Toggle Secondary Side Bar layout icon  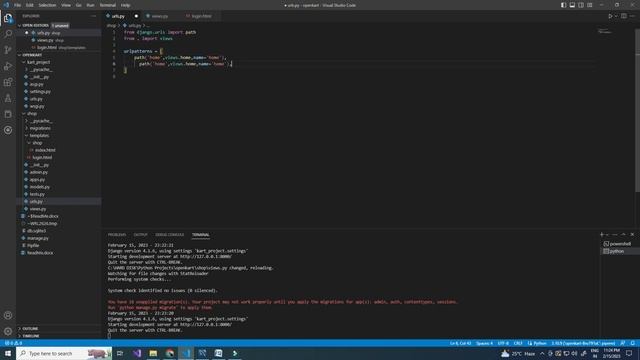[581, 5]
